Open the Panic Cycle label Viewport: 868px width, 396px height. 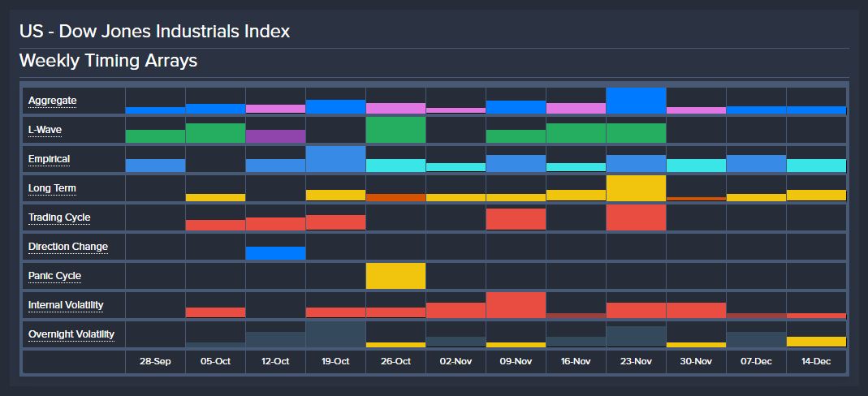(54, 275)
